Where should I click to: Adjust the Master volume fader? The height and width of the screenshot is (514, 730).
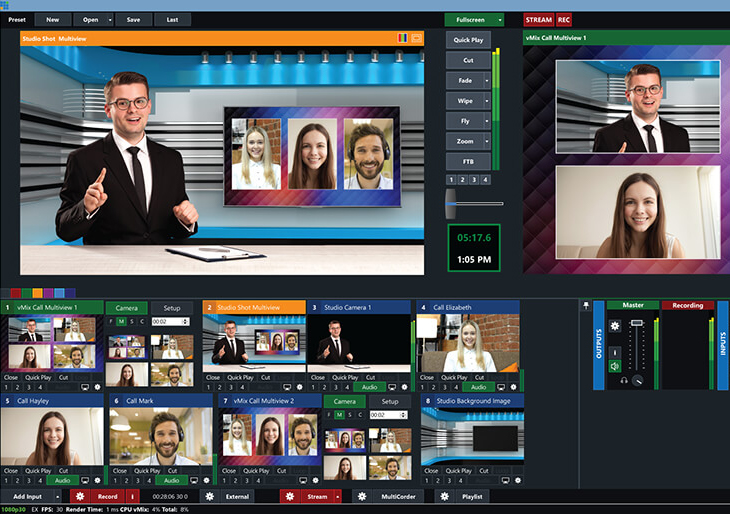tap(636, 323)
